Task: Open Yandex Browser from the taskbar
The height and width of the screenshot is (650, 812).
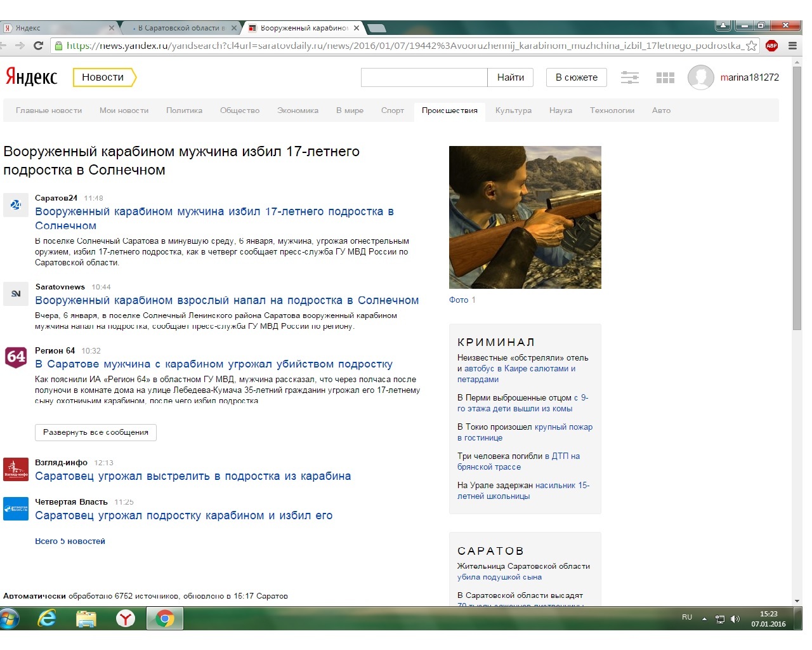Action: tap(126, 618)
